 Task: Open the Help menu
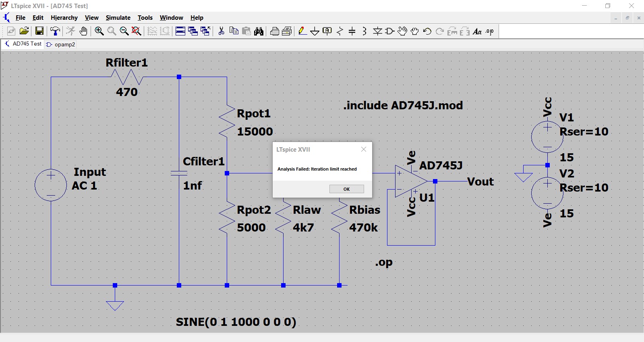click(x=197, y=18)
